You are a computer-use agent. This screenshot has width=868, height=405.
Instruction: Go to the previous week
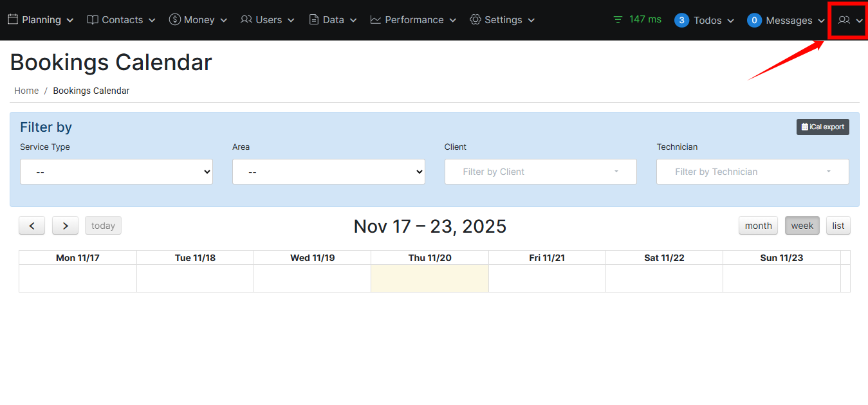[32, 226]
